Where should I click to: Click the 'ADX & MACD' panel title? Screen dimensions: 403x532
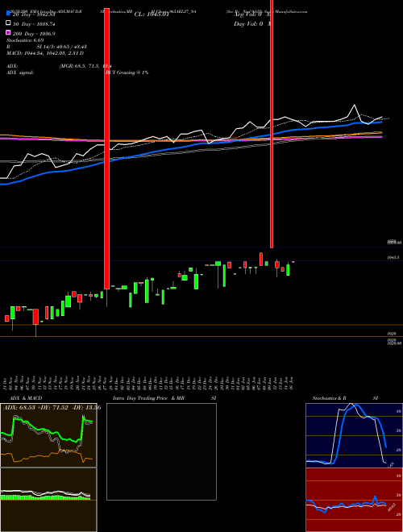tap(26, 398)
